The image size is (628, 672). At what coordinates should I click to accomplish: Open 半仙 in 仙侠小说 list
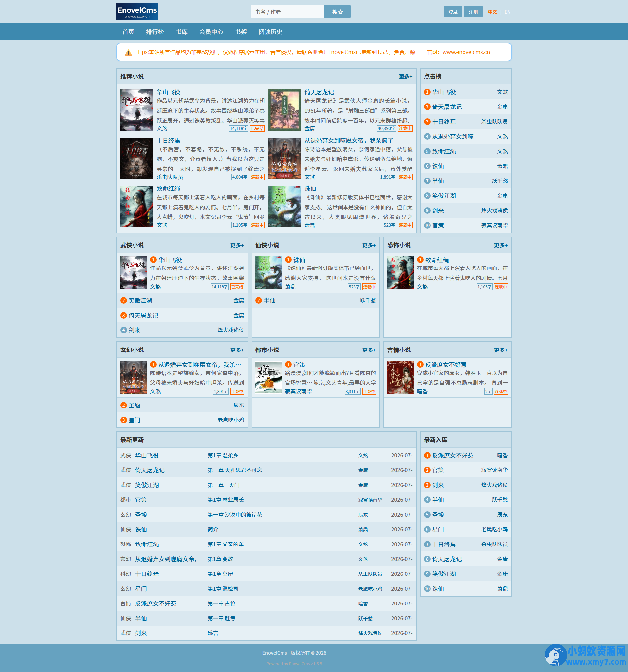(x=269, y=300)
